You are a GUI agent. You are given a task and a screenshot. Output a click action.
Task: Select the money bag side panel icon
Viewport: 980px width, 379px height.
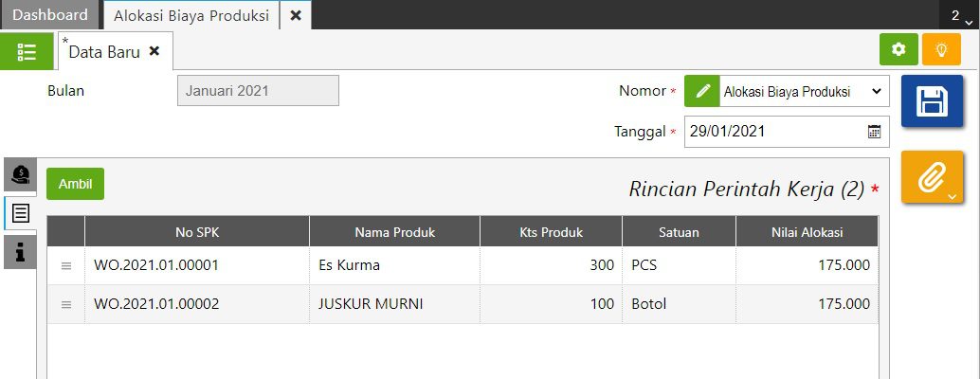tap(21, 173)
